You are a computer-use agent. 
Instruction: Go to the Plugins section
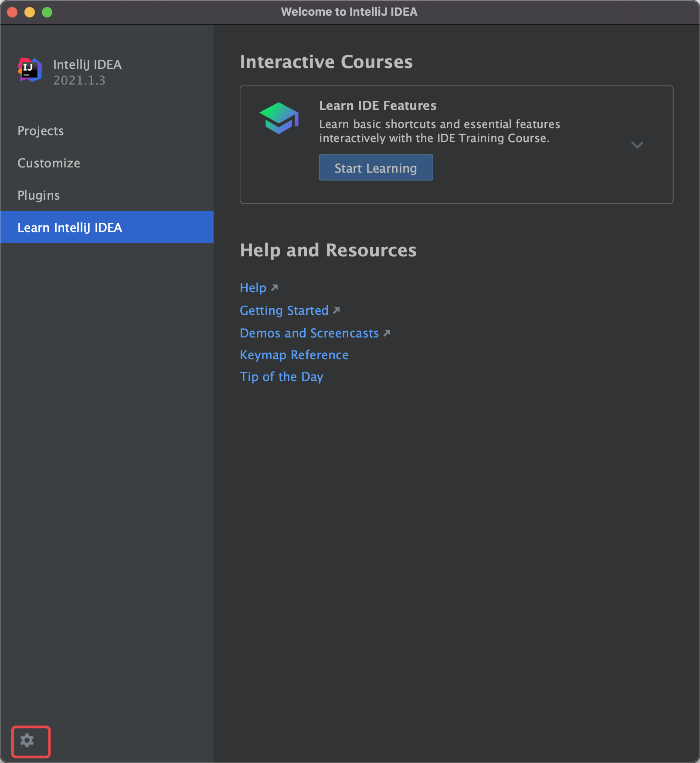(107, 195)
